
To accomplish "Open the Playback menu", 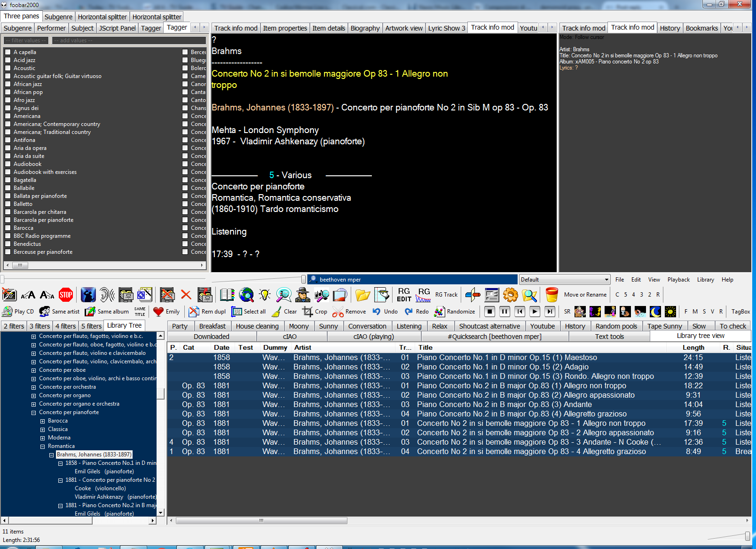I will [678, 280].
